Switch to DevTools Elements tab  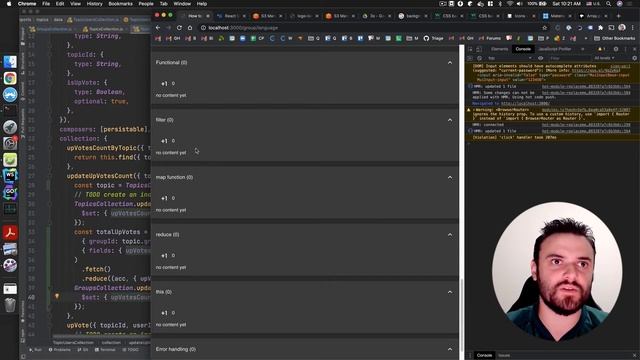pyautogui.click(x=499, y=49)
